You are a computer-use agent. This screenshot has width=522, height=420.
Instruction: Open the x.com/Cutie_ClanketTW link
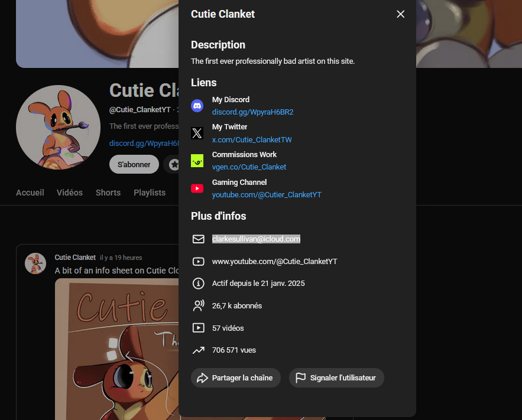pos(252,140)
